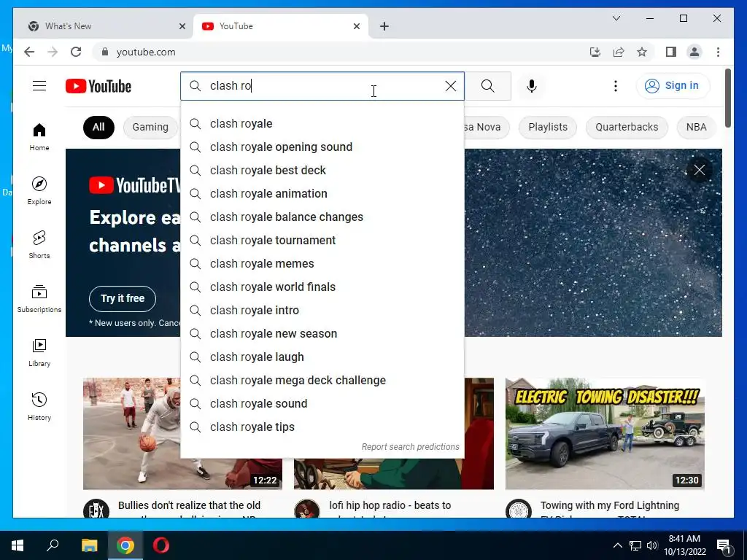The height and width of the screenshot is (560, 747).
Task: Select the Playlists filter chip
Action: point(547,127)
